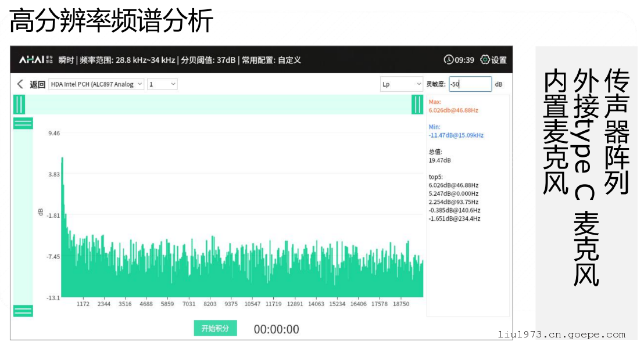The height and width of the screenshot is (345, 644).
Task: Click the top handle of vertical range bar
Action: 23,123
